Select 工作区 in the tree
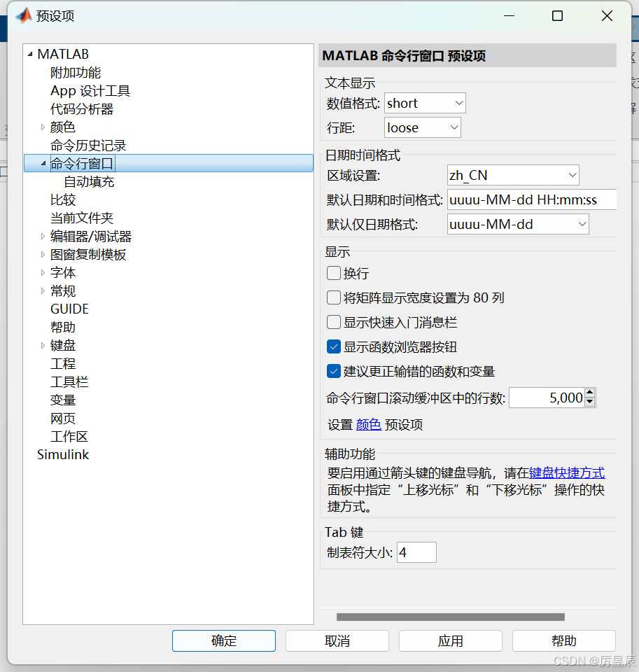639x672 pixels. [x=69, y=437]
